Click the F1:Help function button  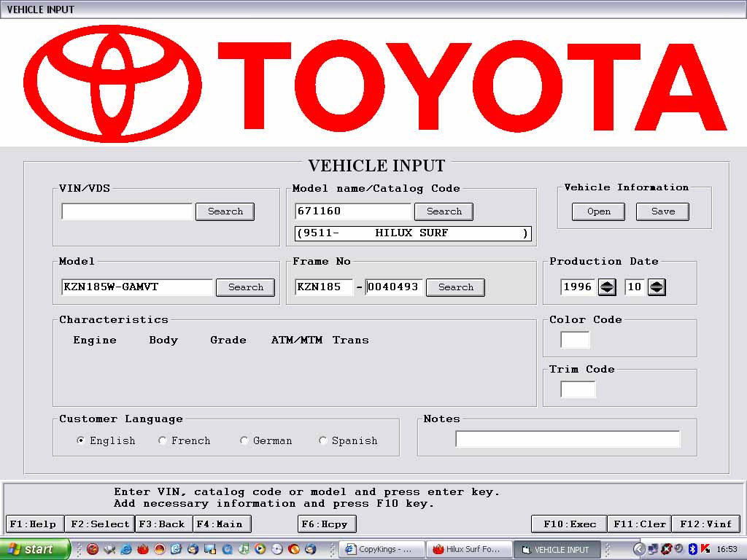click(x=35, y=524)
